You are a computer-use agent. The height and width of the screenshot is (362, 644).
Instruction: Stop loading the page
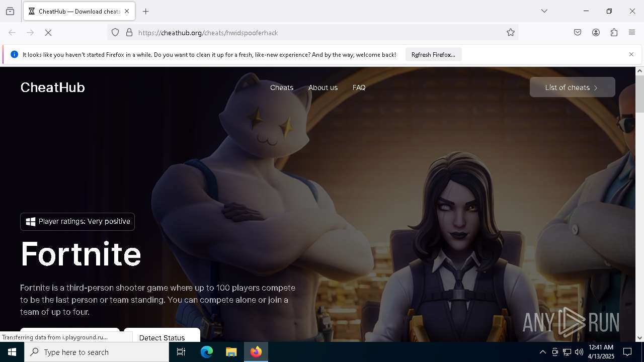[x=48, y=33]
